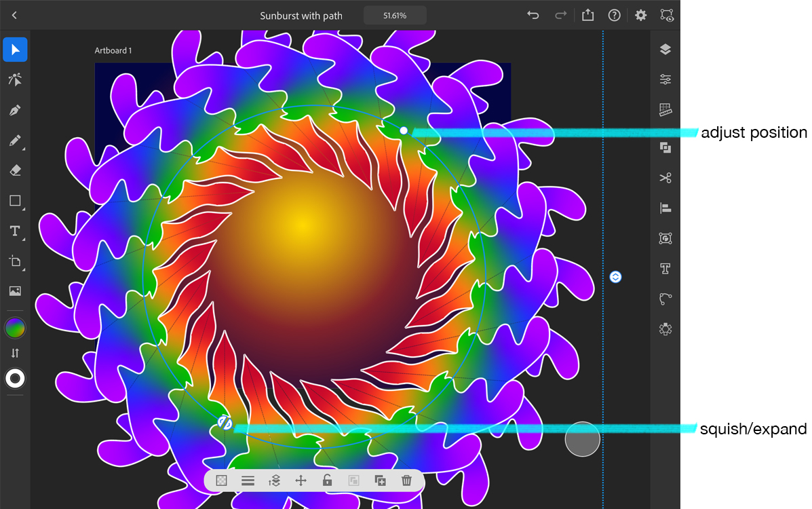The height and width of the screenshot is (509, 812).
Task: Open the Align options panel
Action: pos(665,208)
